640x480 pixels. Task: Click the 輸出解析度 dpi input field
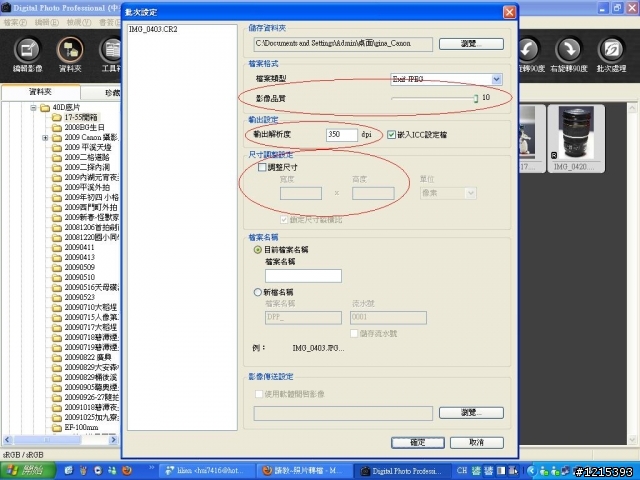(x=342, y=135)
